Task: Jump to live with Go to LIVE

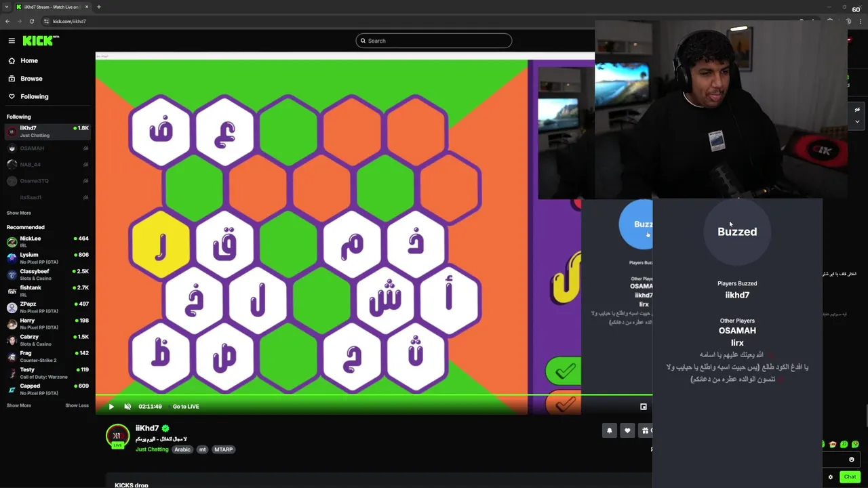Action: point(186,407)
